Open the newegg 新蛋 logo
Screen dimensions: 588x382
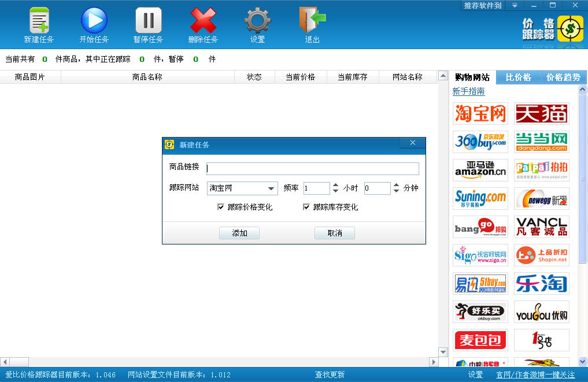click(x=542, y=199)
